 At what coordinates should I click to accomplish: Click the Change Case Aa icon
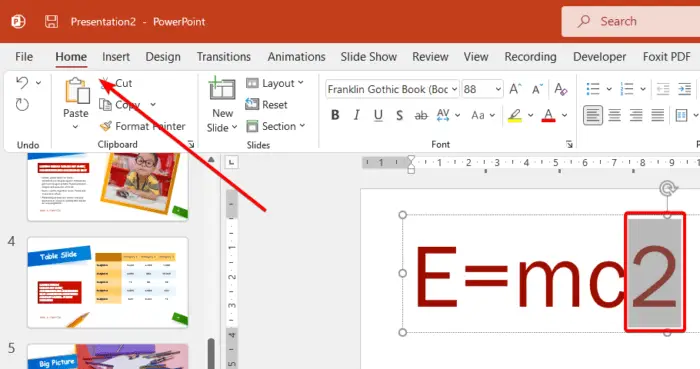pos(478,116)
